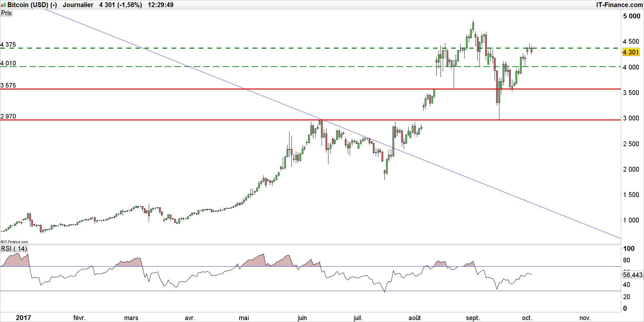Image resolution: width=644 pixels, height=322 pixels.
Task: Click the oct. month label
Action: click(x=527, y=318)
